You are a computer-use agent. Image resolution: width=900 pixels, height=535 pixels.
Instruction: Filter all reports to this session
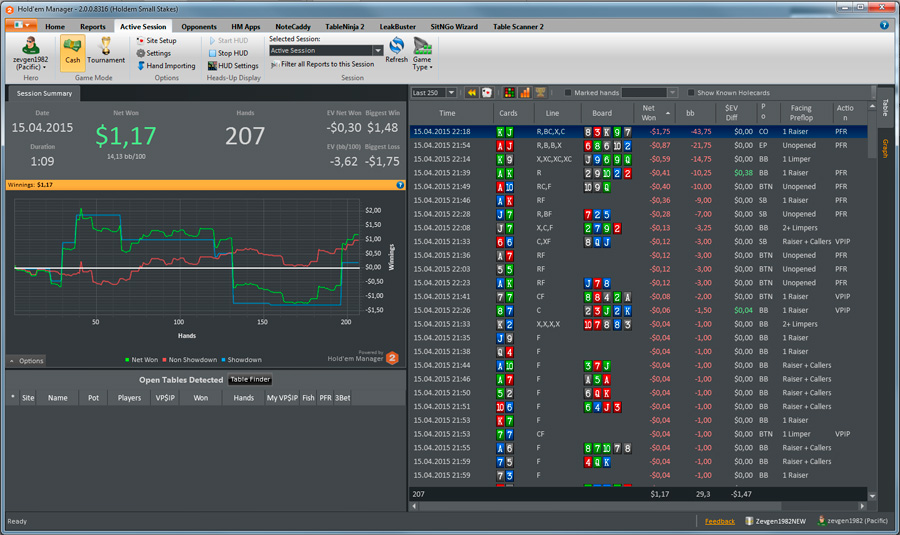tap(323, 64)
